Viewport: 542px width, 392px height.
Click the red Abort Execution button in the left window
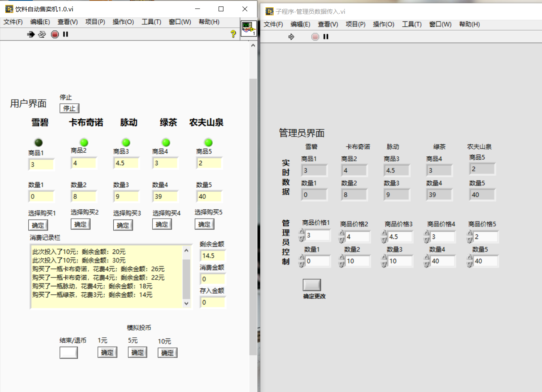tap(55, 34)
